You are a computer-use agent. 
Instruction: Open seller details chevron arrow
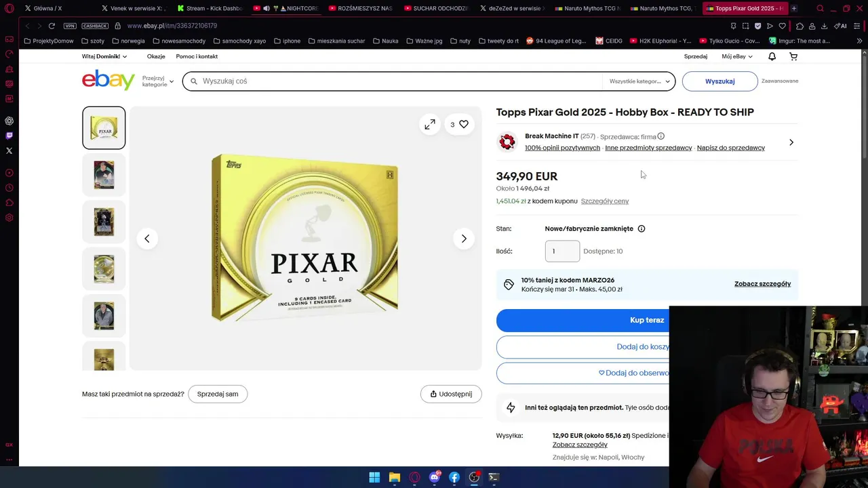[x=791, y=142]
